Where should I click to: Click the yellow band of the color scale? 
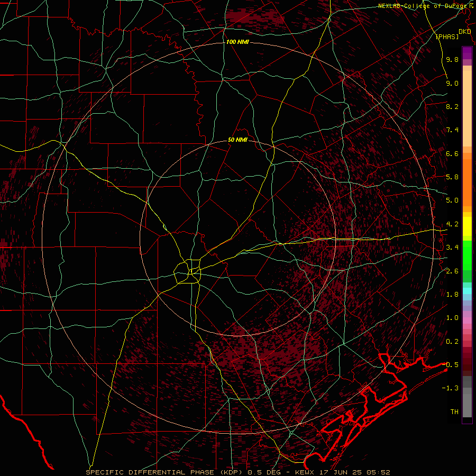point(467,226)
